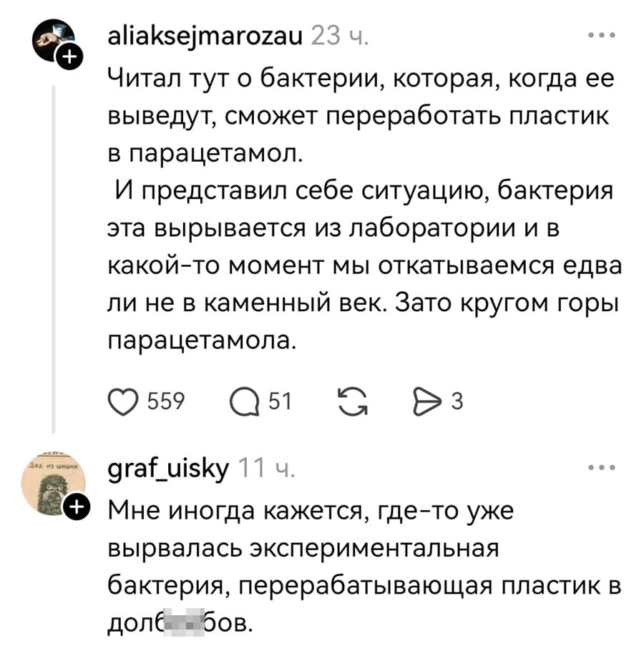Click the share count showing 3

pyautogui.click(x=457, y=401)
